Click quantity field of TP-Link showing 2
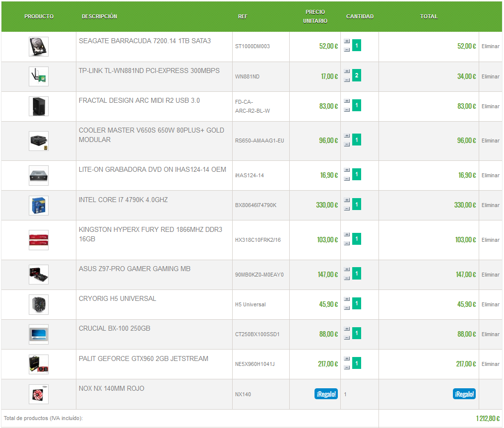The image size is (504, 428). point(357,75)
